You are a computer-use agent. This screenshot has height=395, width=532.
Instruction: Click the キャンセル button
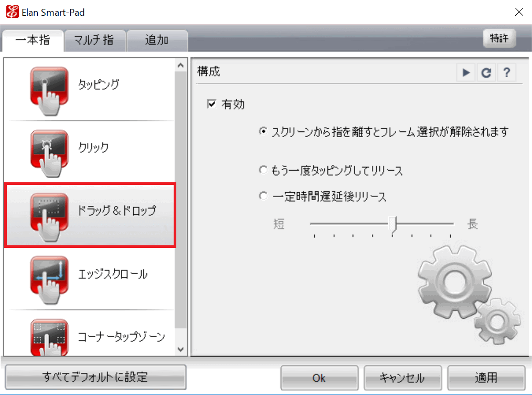click(x=402, y=378)
